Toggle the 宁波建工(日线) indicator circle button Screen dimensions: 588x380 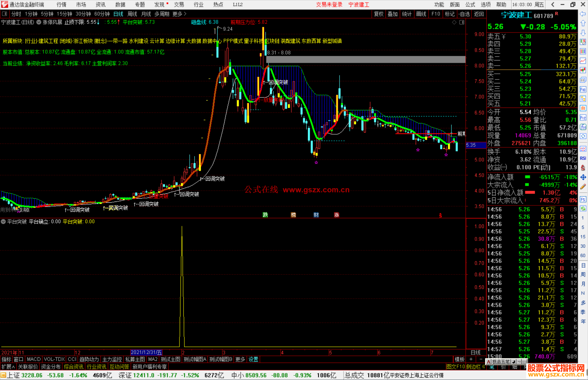39,22
